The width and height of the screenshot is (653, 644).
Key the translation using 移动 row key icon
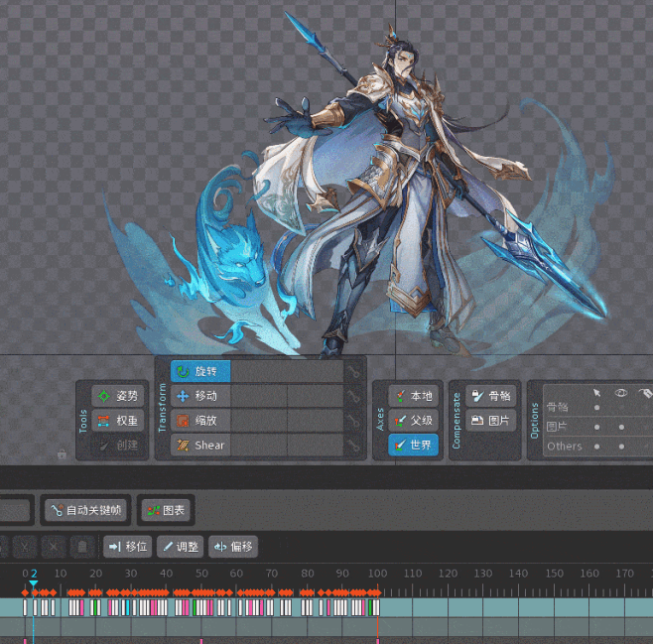tap(354, 396)
